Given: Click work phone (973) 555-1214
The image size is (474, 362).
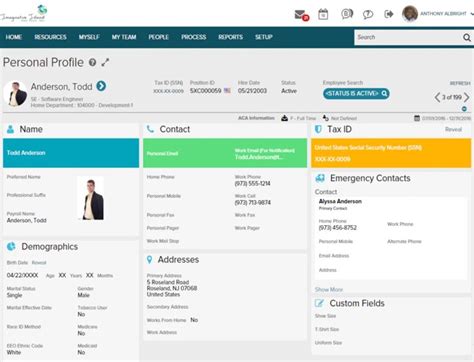Looking at the screenshot, I should [252, 184].
